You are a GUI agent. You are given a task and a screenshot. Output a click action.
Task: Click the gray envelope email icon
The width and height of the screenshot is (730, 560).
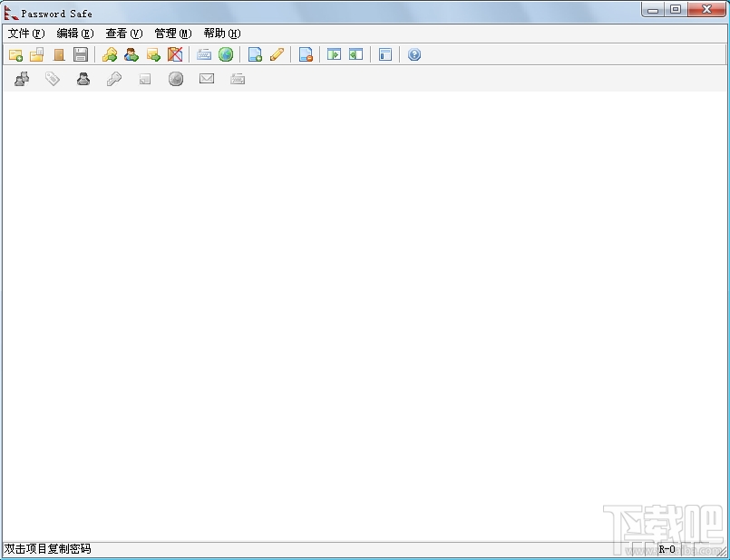pyautogui.click(x=207, y=79)
